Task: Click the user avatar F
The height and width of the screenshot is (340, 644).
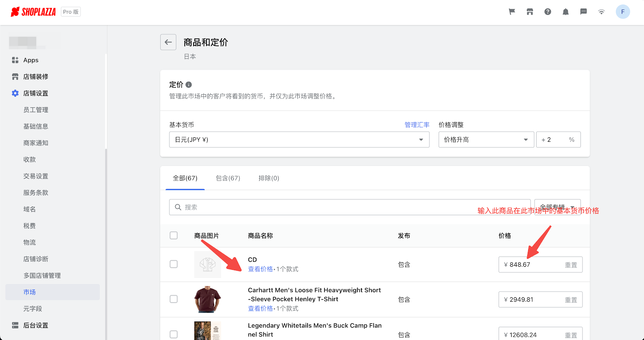Action: point(623,12)
